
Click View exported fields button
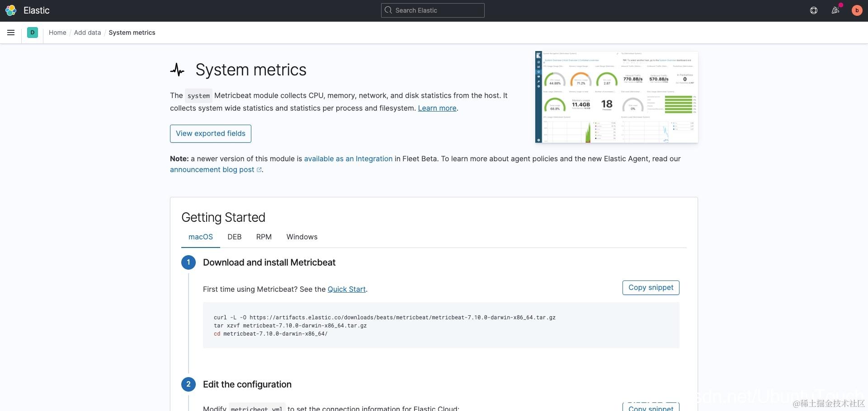[211, 134]
